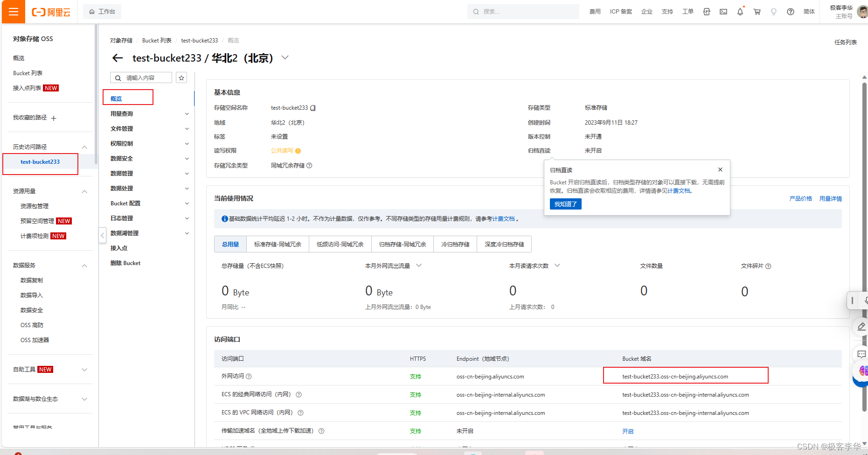
Task: Open the Access Point menu item (接入点)
Action: coord(119,248)
